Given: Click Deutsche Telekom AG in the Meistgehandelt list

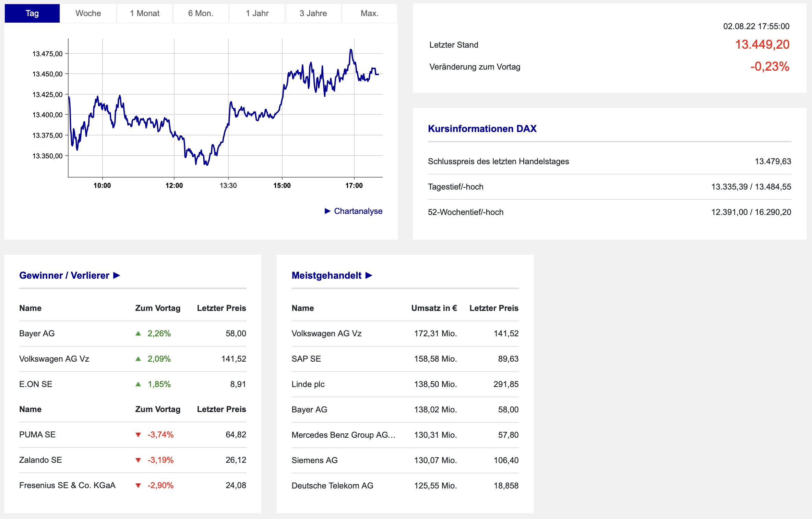Looking at the screenshot, I should [332, 486].
